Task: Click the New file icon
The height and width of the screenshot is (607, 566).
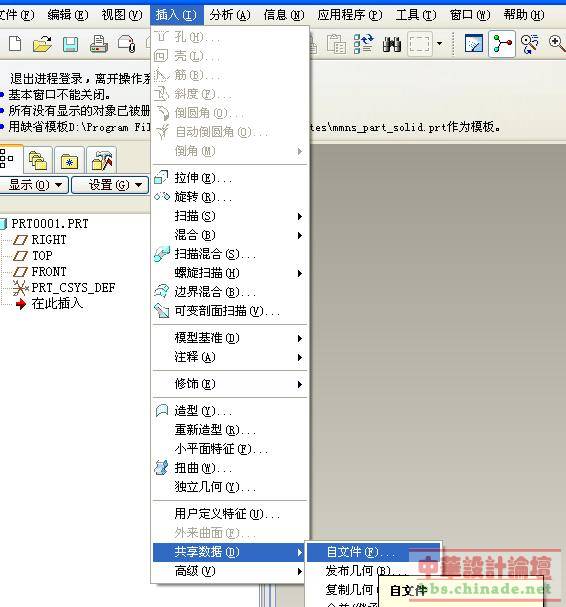Action: 15,43
